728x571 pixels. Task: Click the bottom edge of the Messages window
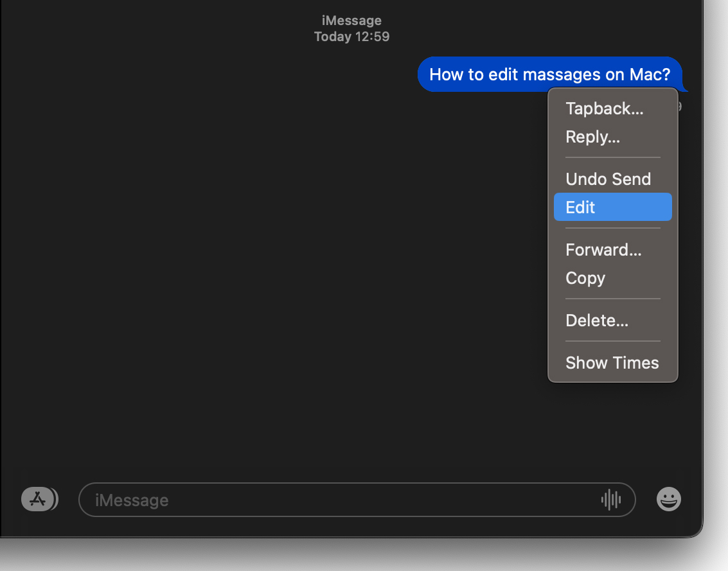pyautogui.click(x=353, y=536)
